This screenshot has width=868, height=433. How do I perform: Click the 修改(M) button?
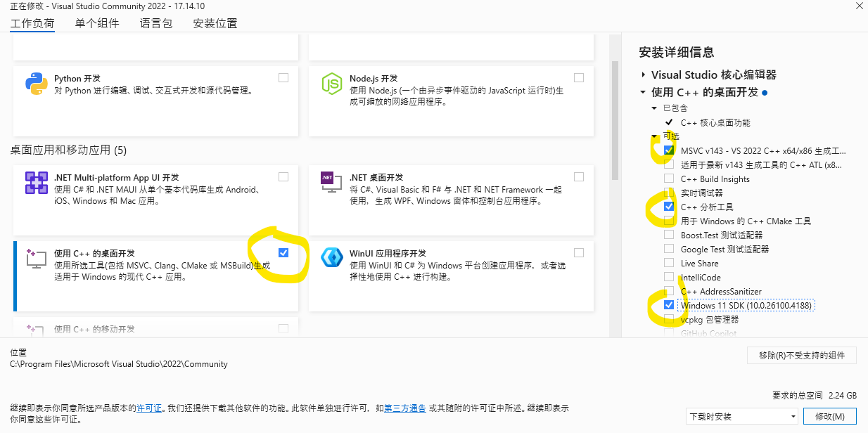830,416
